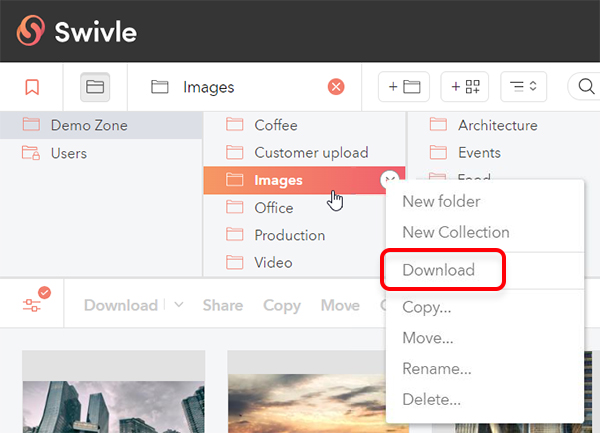Click the Share toolbar button
Viewport: 600px width, 433px height.
click(223, 305)
